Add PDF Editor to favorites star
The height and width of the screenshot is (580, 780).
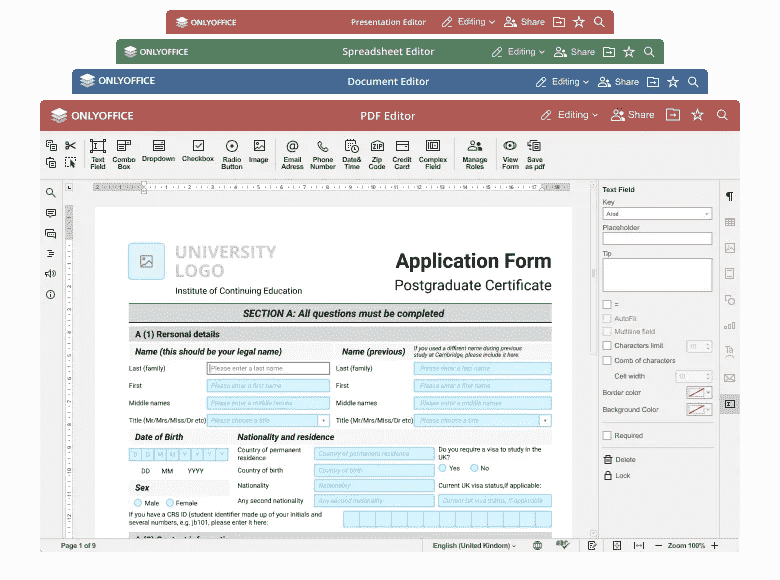tap(697, 115)
